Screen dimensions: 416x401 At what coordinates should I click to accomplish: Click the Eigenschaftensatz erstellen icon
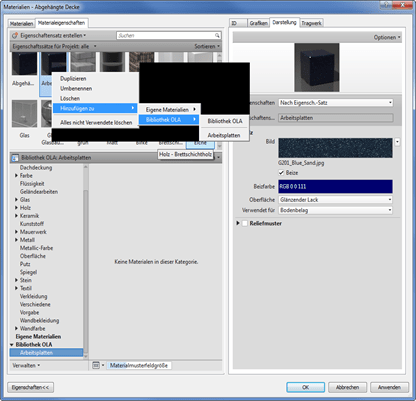click(15, 35)
